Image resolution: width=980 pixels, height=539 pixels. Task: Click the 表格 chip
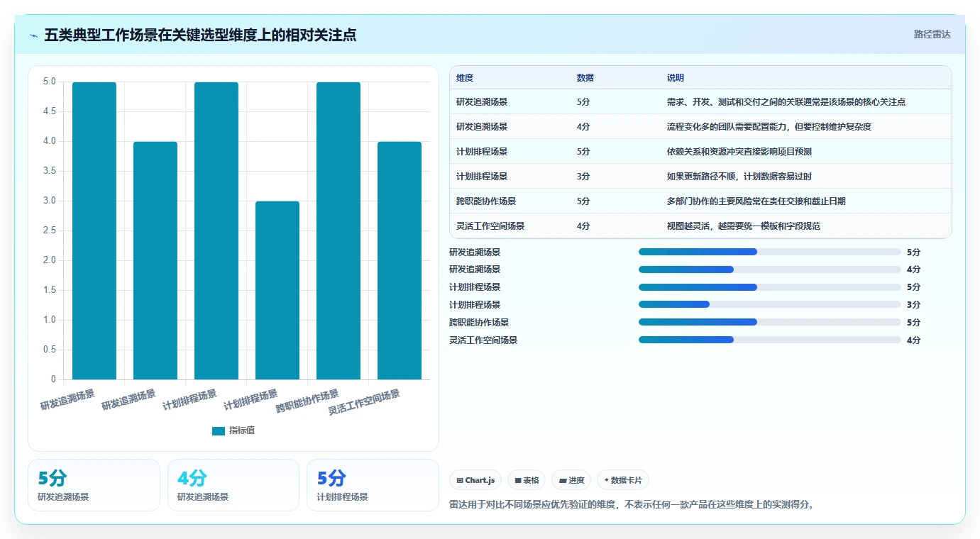(527, 480)
